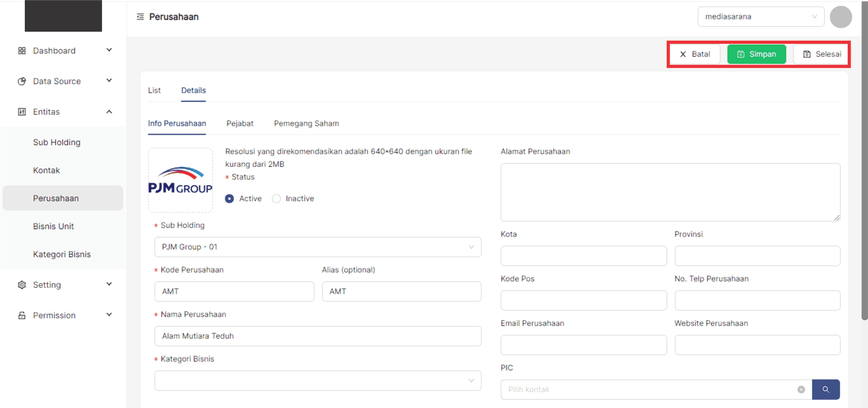
Task: Open the Kategori Bisnis dropdown
Action: [x=318, y=381]
